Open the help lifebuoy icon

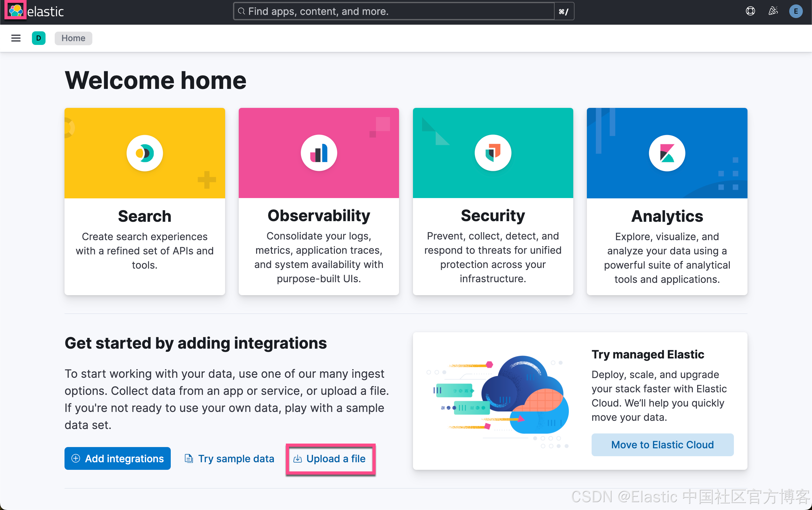tap(750, 11)
